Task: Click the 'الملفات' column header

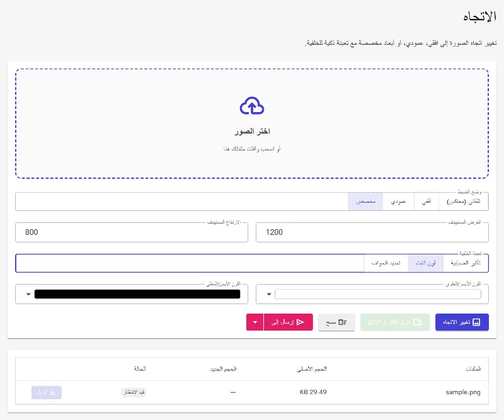Action: coord(473,369)
